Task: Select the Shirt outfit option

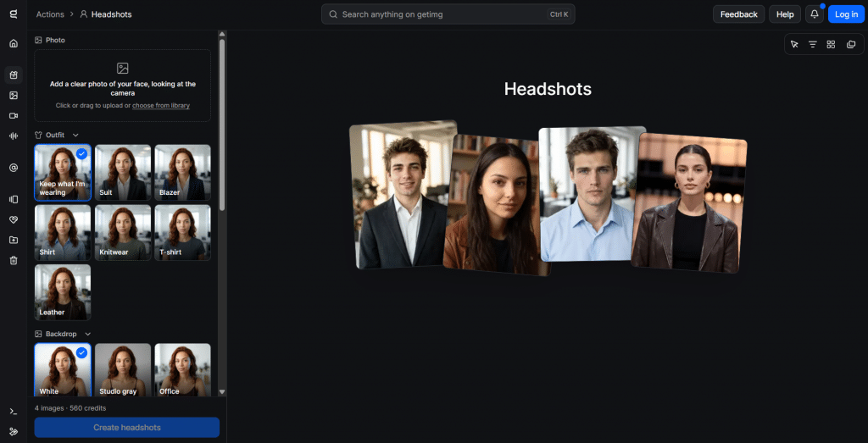Action: (x=63, y=233)
